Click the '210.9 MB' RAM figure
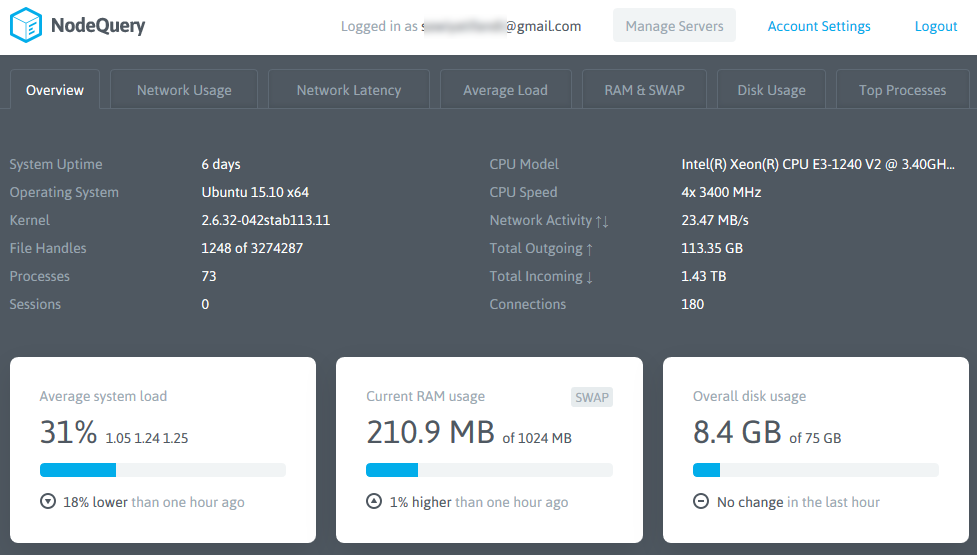 click(430, 432)
